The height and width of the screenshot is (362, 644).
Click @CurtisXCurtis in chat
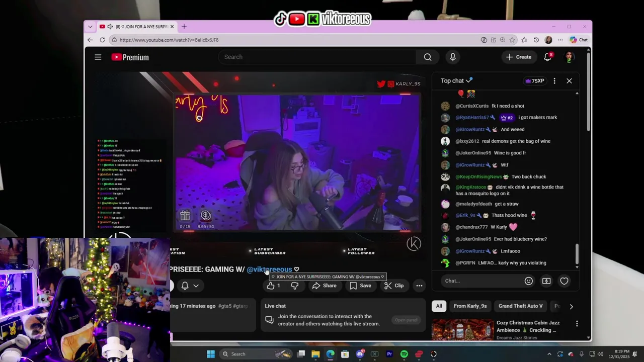472,106
